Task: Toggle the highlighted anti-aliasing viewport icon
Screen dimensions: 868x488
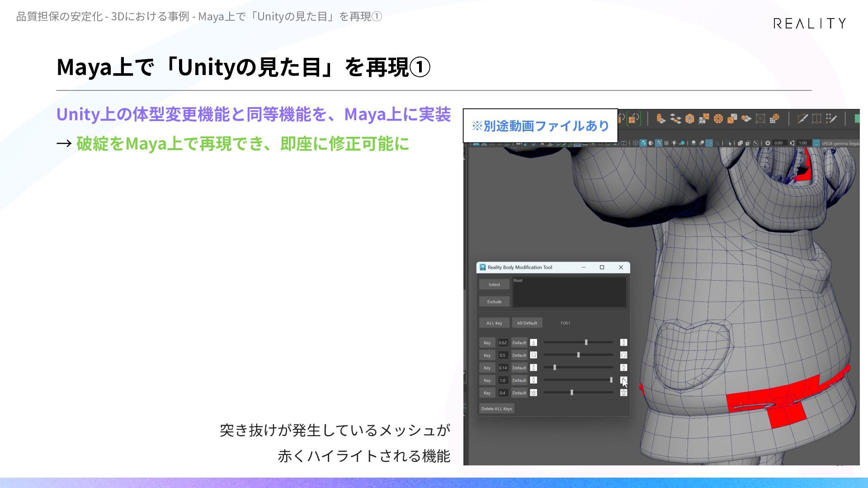Action: coord(709,143)
